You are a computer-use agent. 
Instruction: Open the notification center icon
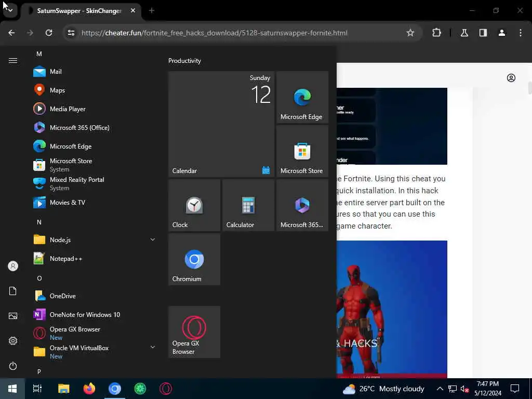tap(515, 389)
